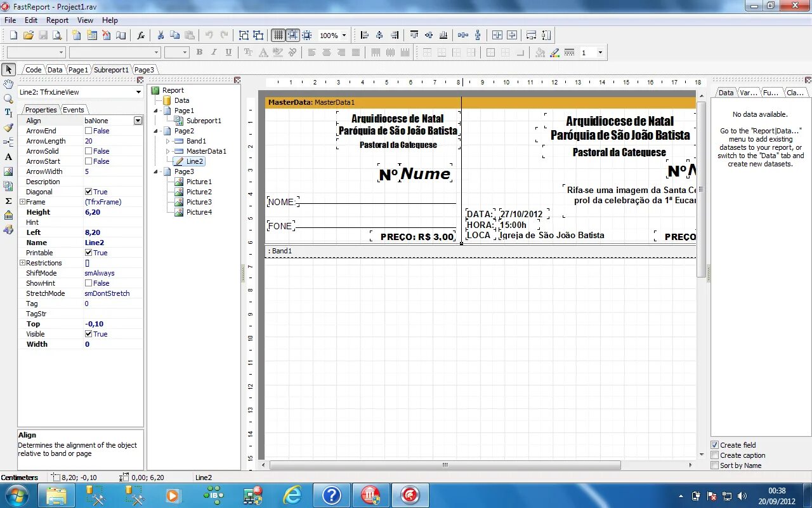The height and width of the screenshot is (508, 812).
Task: Switch to the Page3 tab
Action: pos(144,70)
